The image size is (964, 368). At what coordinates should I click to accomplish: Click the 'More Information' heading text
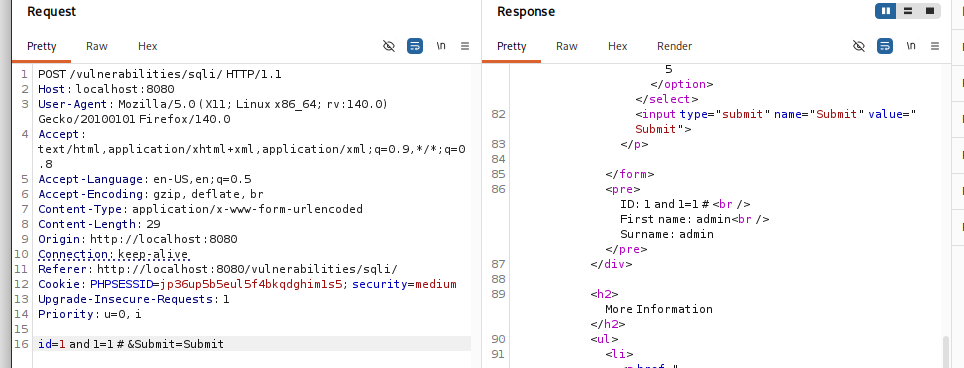(x=659, y=309)
